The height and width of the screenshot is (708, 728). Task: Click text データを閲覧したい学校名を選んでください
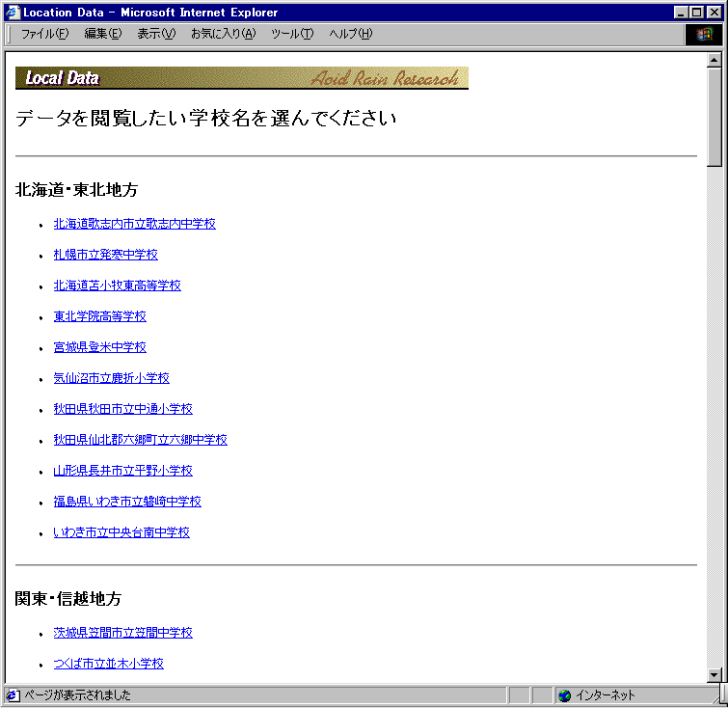coord(205,119)
